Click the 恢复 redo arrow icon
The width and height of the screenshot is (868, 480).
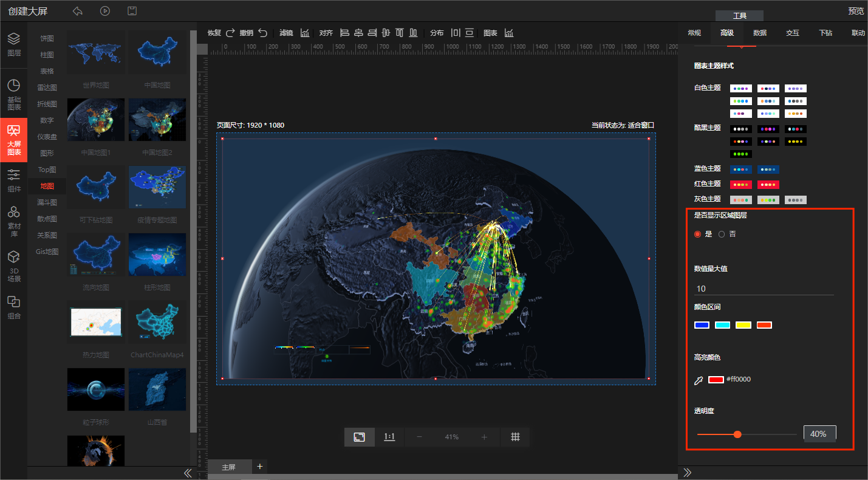point(230,33)
